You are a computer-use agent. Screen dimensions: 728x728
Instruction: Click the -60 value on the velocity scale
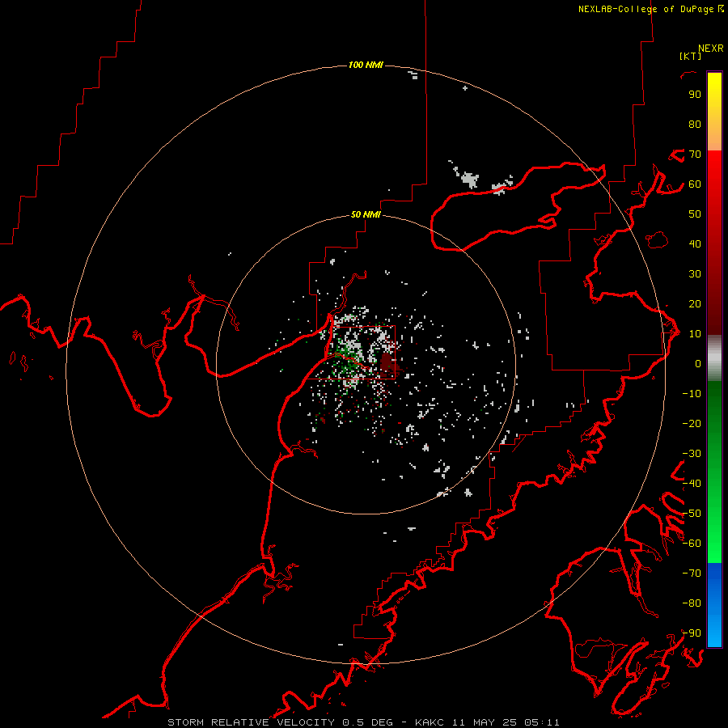pyautogui.click(x=692, y=544)
